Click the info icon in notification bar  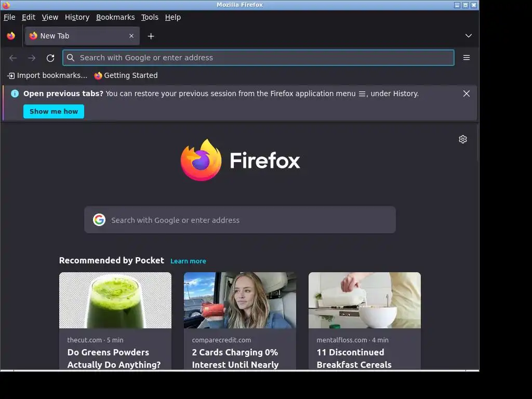pos(15,94)
